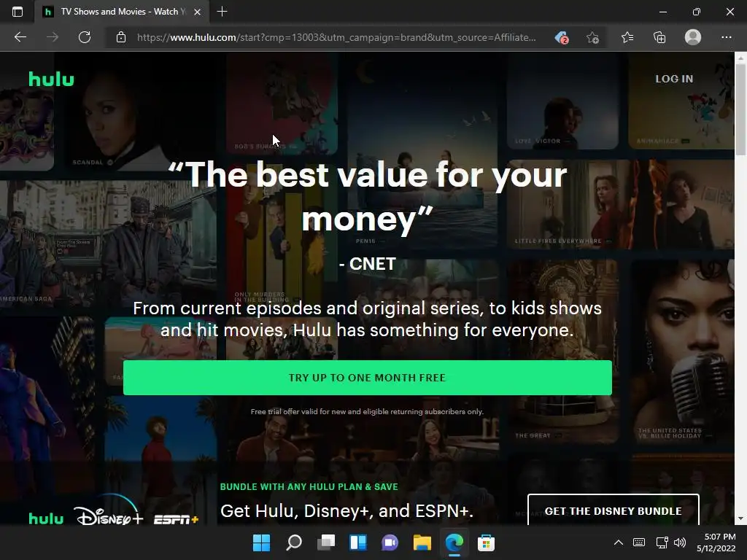View site information lock icon
Image resolution: width=747 pixels, height=560 pixels.
coord(121,37)
